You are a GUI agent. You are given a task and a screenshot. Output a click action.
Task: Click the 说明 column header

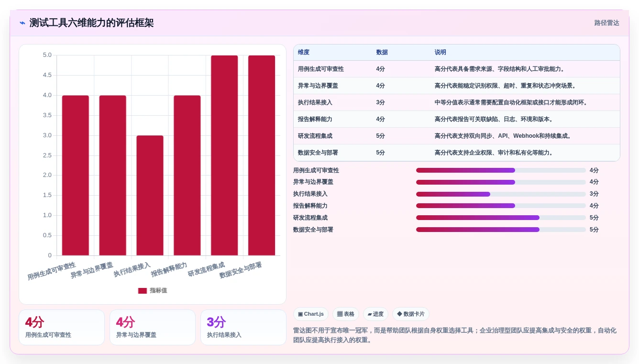pos(441,53)
